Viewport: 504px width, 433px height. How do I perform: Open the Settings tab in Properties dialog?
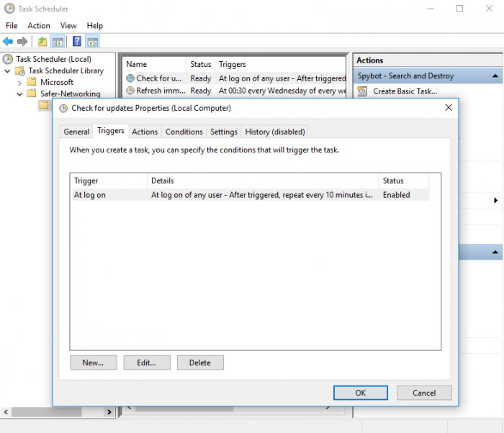pos(224,132)
